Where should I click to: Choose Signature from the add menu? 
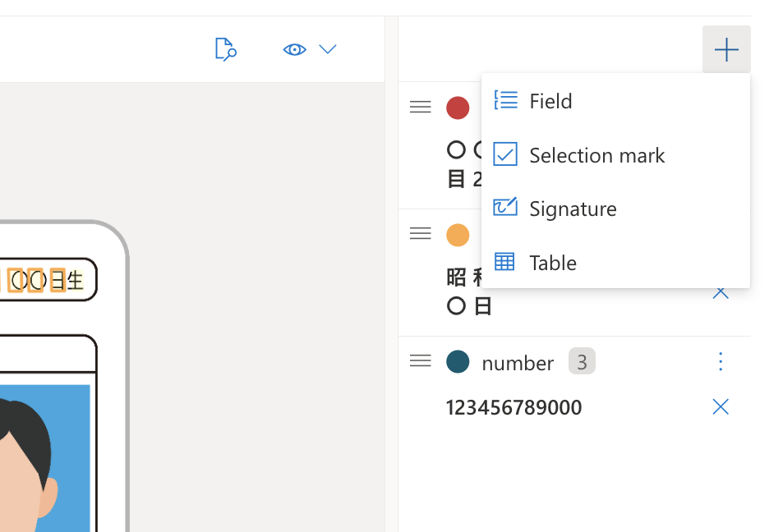615,209
